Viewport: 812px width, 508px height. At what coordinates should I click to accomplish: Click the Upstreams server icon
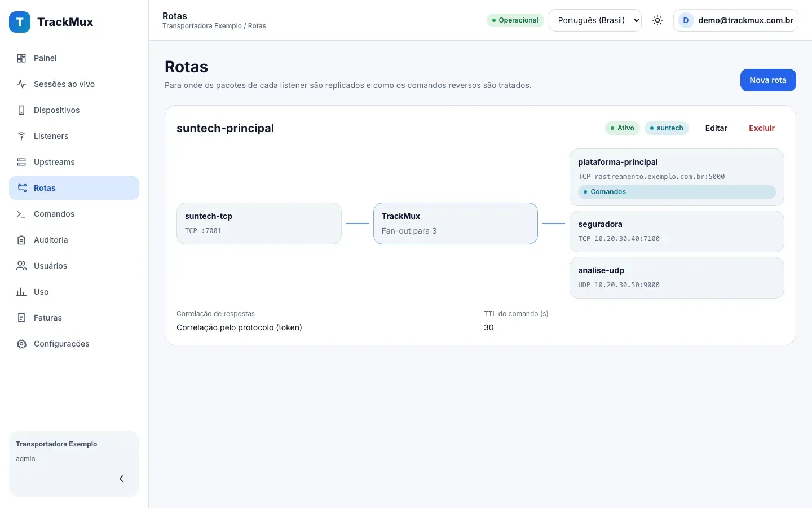pos(21,162)
